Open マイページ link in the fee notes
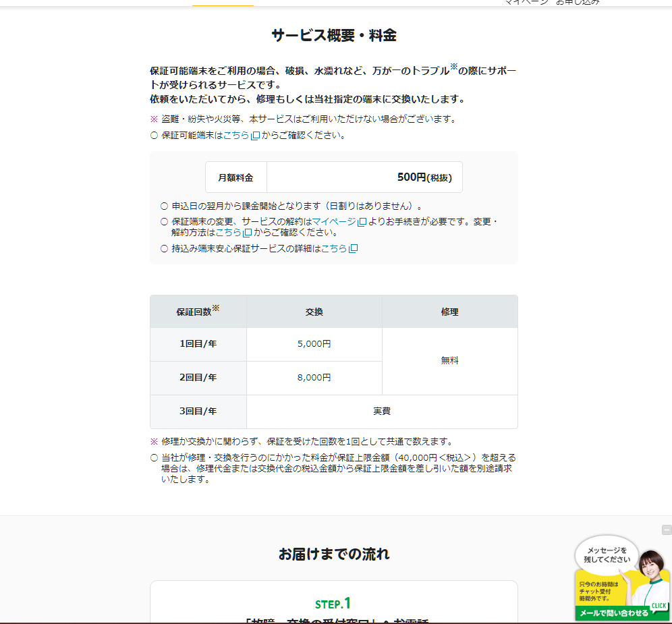The width and height of the screenshot is (672, 624). (x=333, y=222)
